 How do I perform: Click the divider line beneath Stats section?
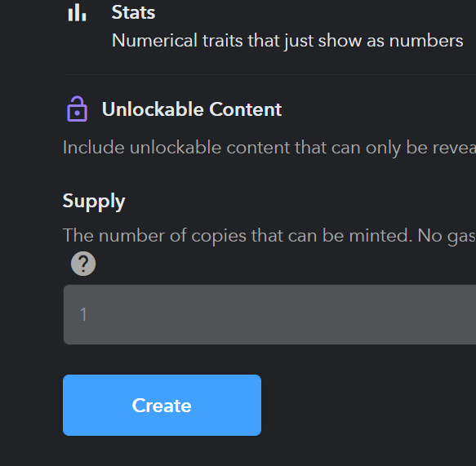[269, 74]
